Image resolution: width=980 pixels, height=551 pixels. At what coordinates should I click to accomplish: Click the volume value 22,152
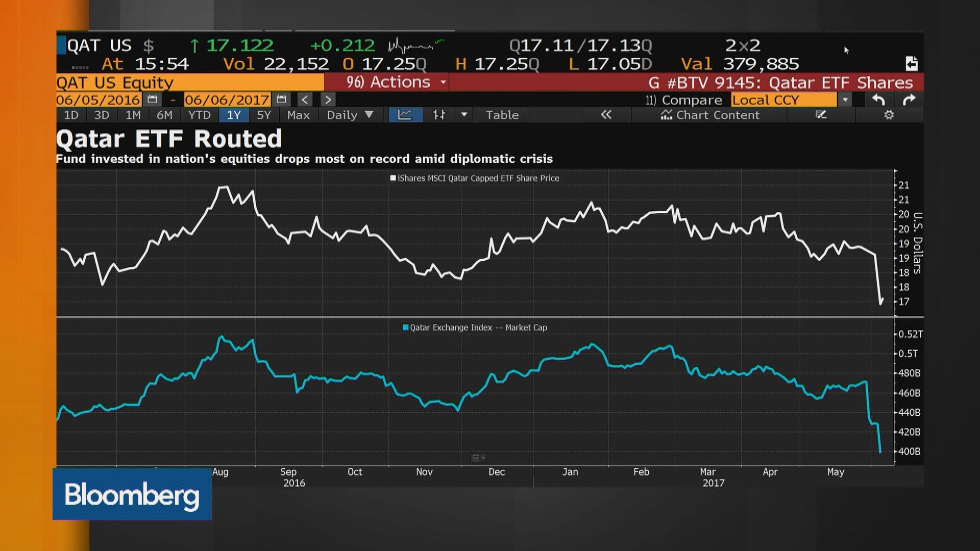click(296, 64)
